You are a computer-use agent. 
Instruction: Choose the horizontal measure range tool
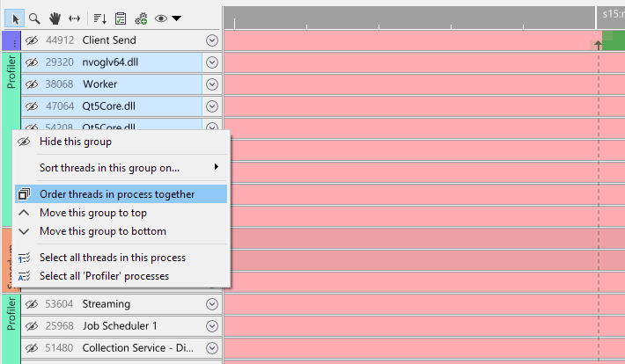click(x=74, y=18)
